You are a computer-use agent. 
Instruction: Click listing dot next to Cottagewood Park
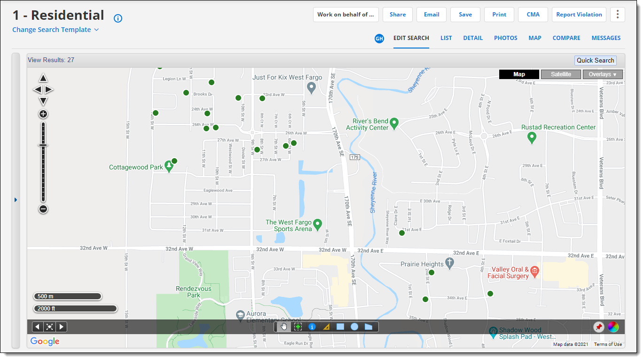click(x=174, y=161)
